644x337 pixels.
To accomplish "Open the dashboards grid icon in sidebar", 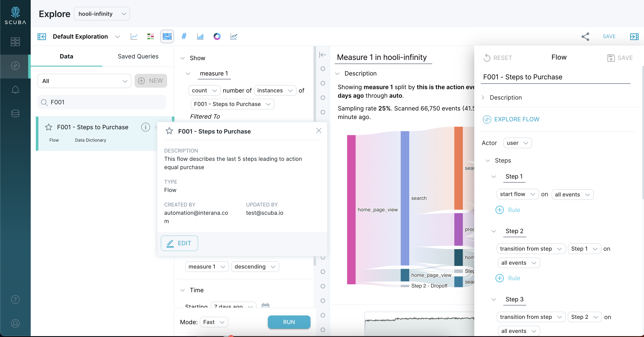I will tap(15, 42).
